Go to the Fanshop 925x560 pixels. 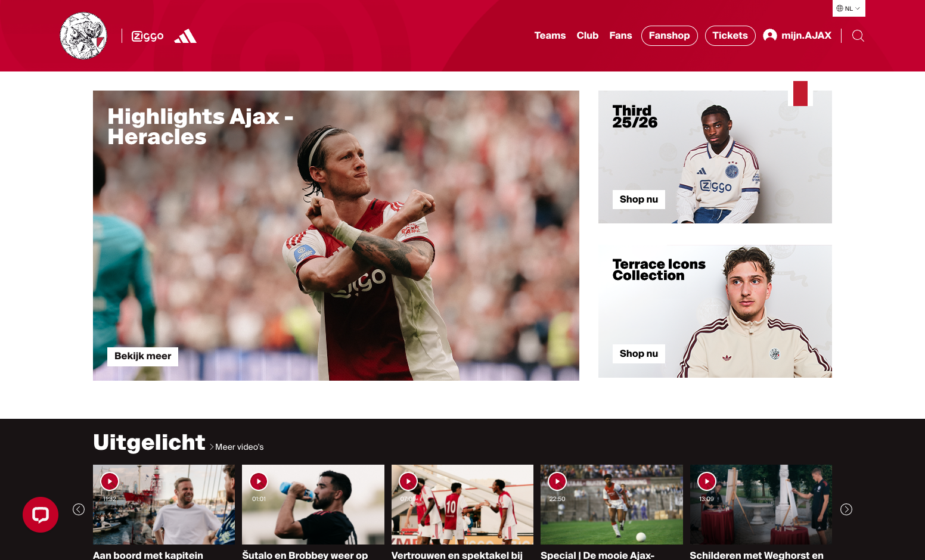click(669, 36)
